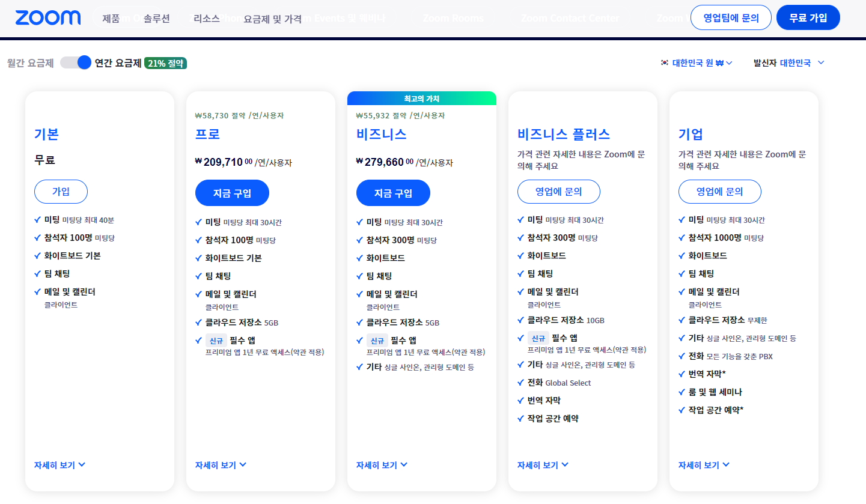Click 영업팀에 문의 header button

pyautogui.click(x=731, y=17)
